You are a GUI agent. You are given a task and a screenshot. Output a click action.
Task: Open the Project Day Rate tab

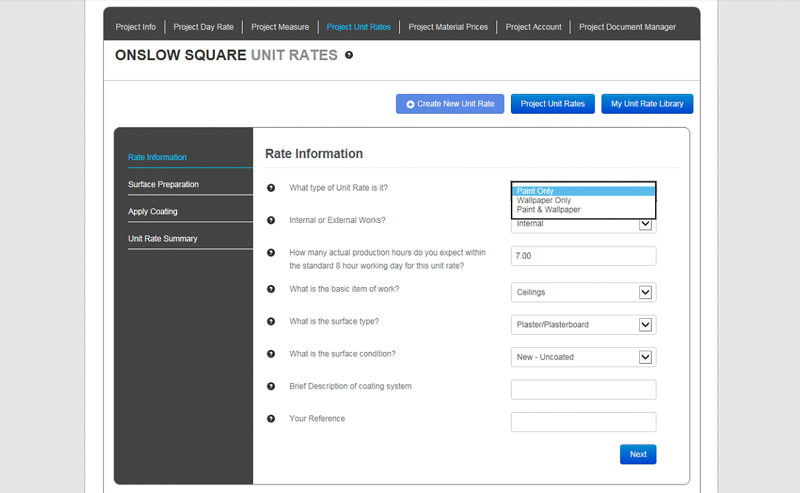coord(203,27)
